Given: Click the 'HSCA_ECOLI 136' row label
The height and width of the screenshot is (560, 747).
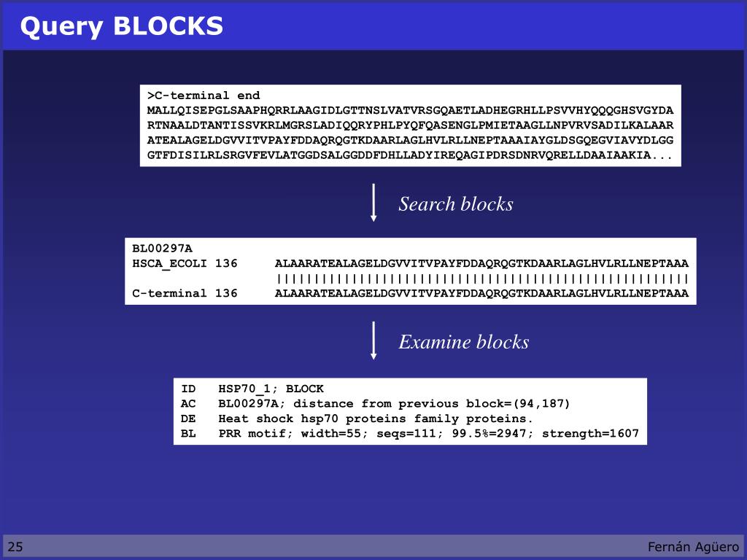Looking at the screenshot, I should (185, 264).
